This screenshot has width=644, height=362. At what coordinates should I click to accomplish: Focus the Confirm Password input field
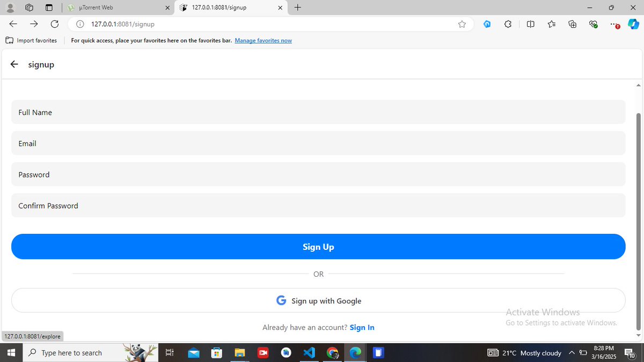pos(318,205)
